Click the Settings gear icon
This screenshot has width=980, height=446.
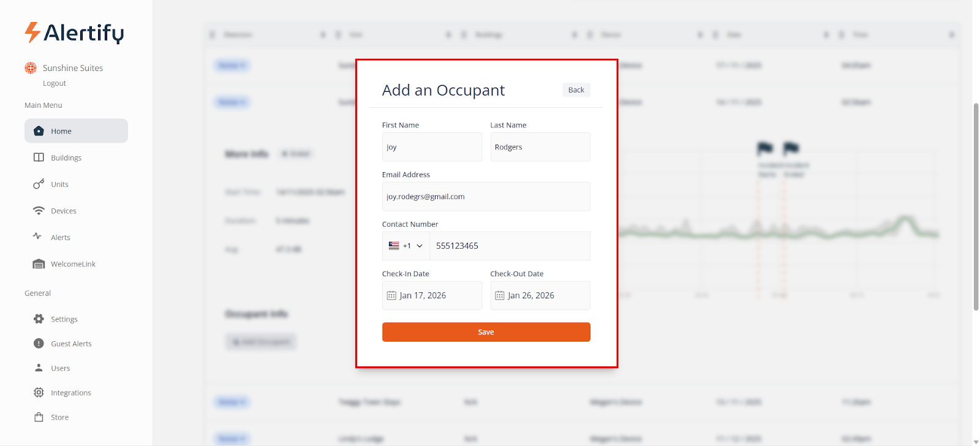[39, 319]
